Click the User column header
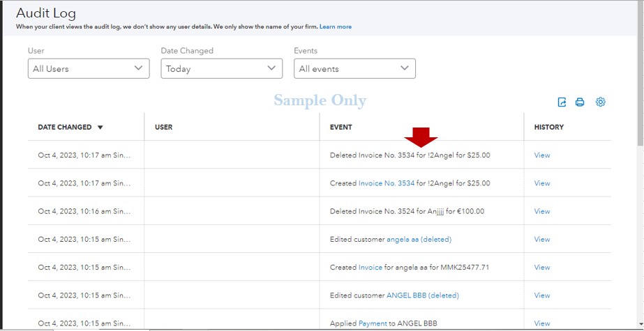The image size is (644, 331). coord(163,128)
